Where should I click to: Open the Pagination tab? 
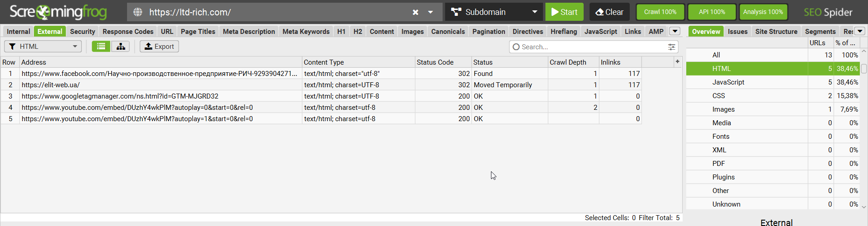tap(489, 31)
